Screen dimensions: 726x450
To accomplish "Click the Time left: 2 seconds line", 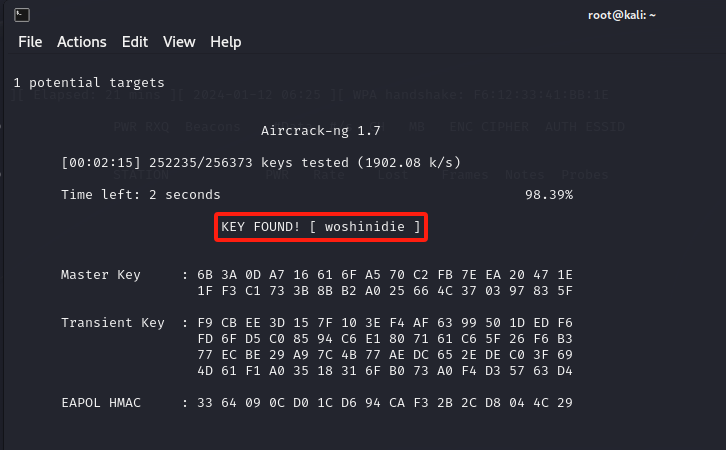I will (141, 194).
